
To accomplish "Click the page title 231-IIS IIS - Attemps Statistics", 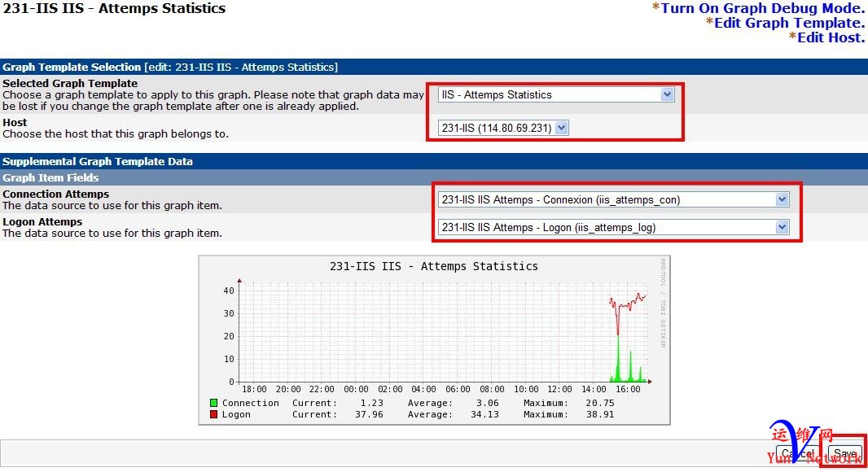I will tap(114, 8).
